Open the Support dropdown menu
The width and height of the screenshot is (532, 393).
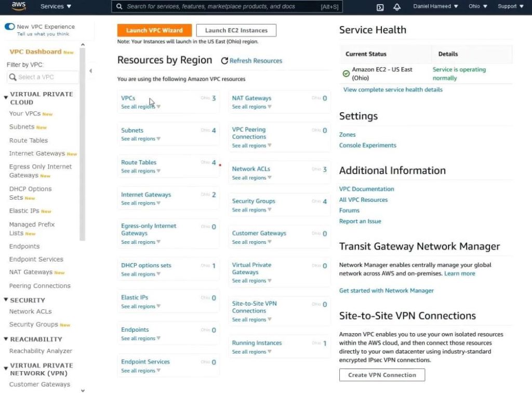coord(510,6)
